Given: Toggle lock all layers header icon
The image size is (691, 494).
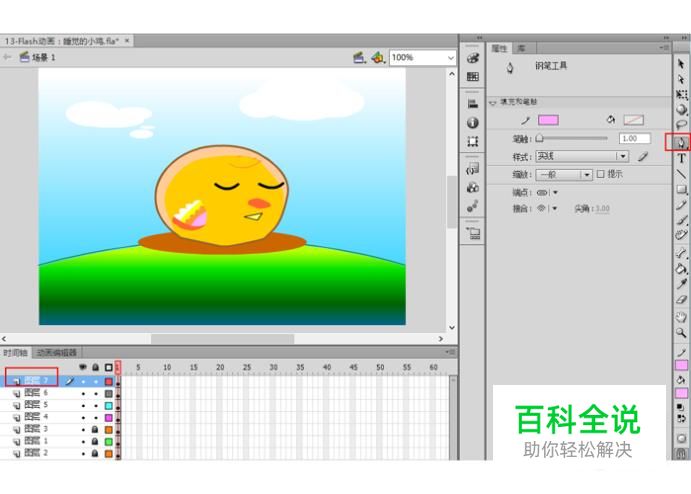Looking at the screenshot, I should coord(95,367).
